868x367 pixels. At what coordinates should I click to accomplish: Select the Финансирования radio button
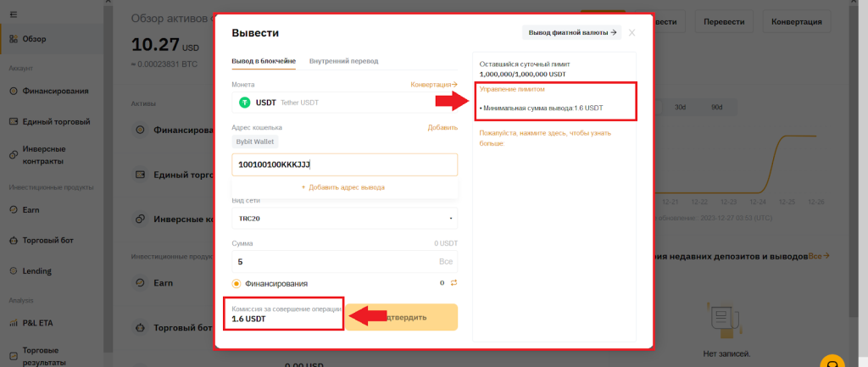[x=236, y=283]
